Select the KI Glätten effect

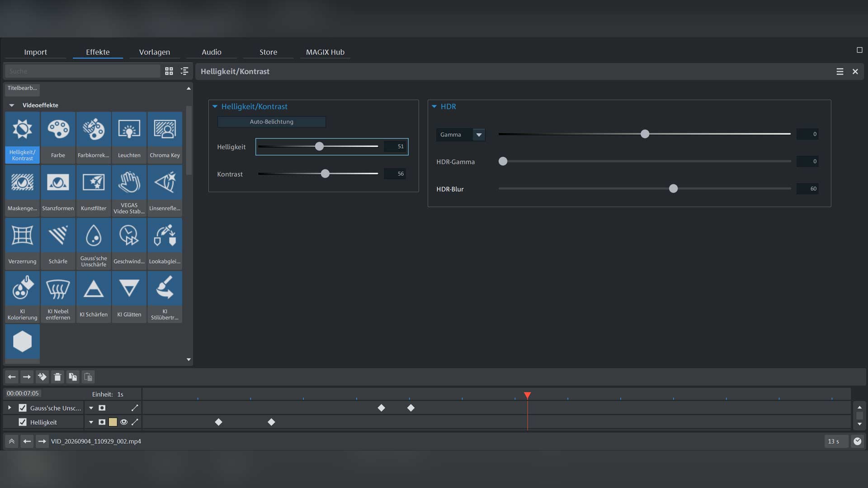point(129,296)
